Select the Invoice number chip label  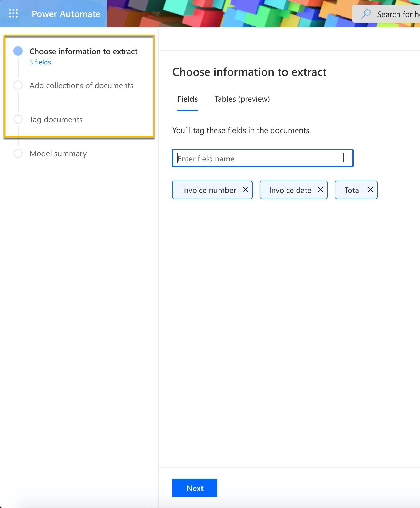[209, 190]
